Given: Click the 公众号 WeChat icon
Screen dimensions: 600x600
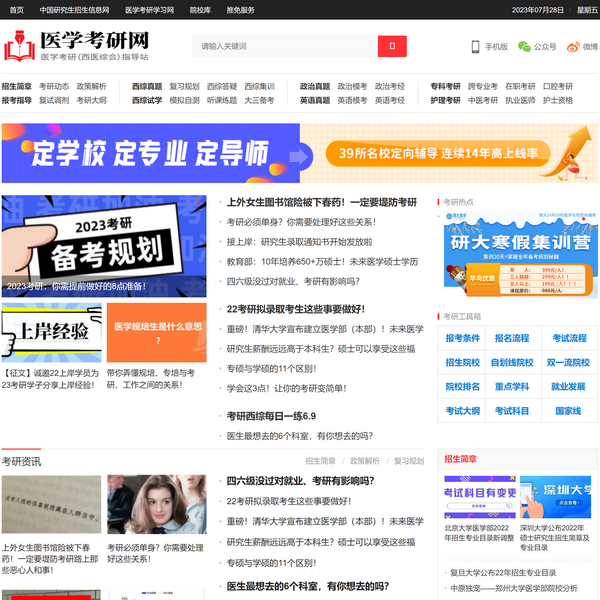Looking at the screenshot, I should (536, 47).
